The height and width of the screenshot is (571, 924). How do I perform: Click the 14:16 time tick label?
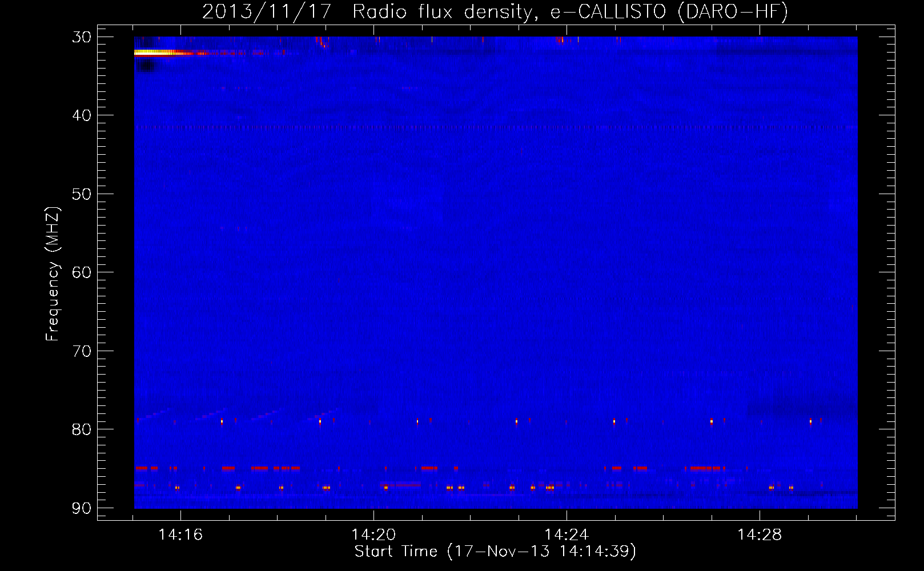180,535
